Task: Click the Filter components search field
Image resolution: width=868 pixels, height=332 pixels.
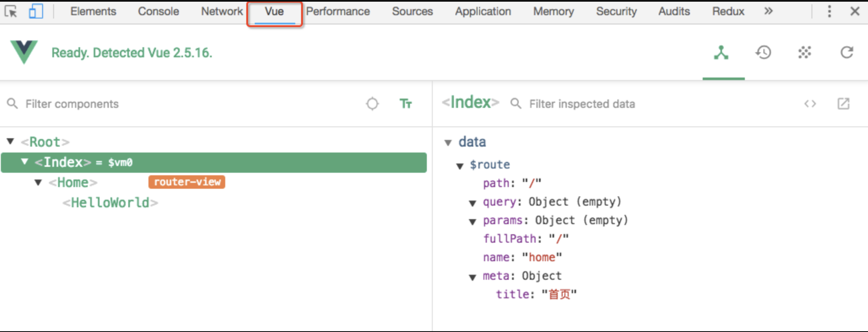Action: pyautogui.click(x=169, y=104)
